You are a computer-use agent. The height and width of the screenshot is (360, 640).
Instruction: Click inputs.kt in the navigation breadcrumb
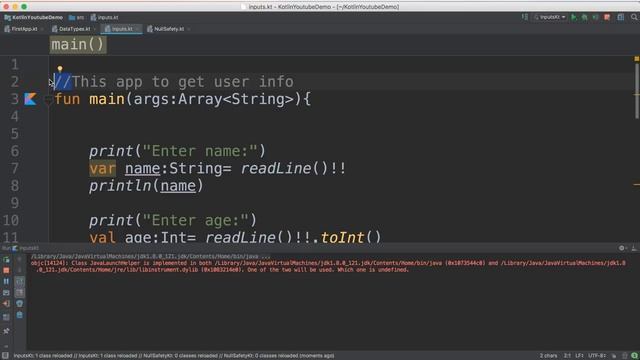click(x=104, y=18)
